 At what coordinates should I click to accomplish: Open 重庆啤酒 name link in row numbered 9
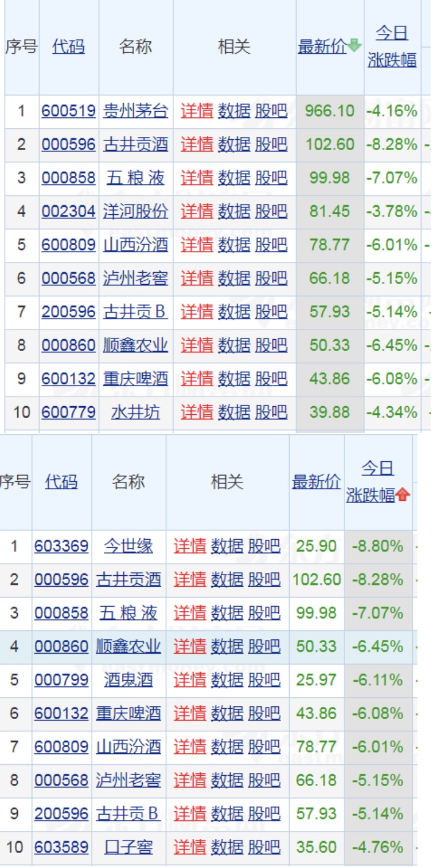tap(136, 379)
